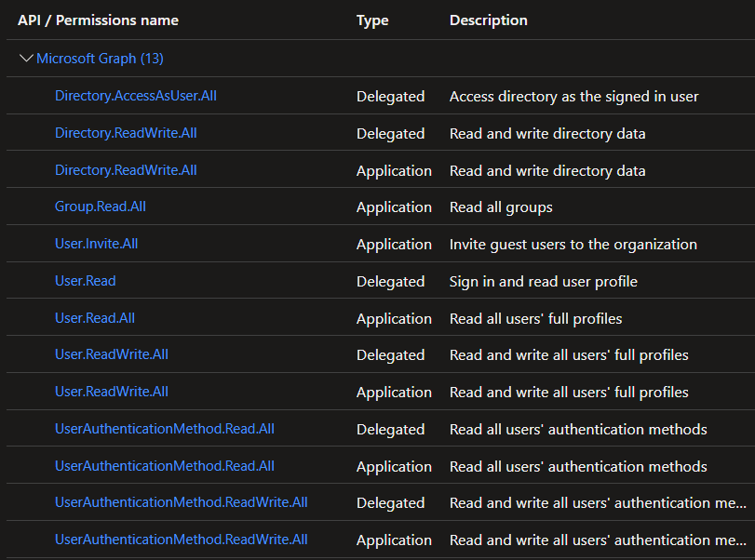
Task: Select 'Access directory as the signed in user' text
Action: [x=574, y=96]
